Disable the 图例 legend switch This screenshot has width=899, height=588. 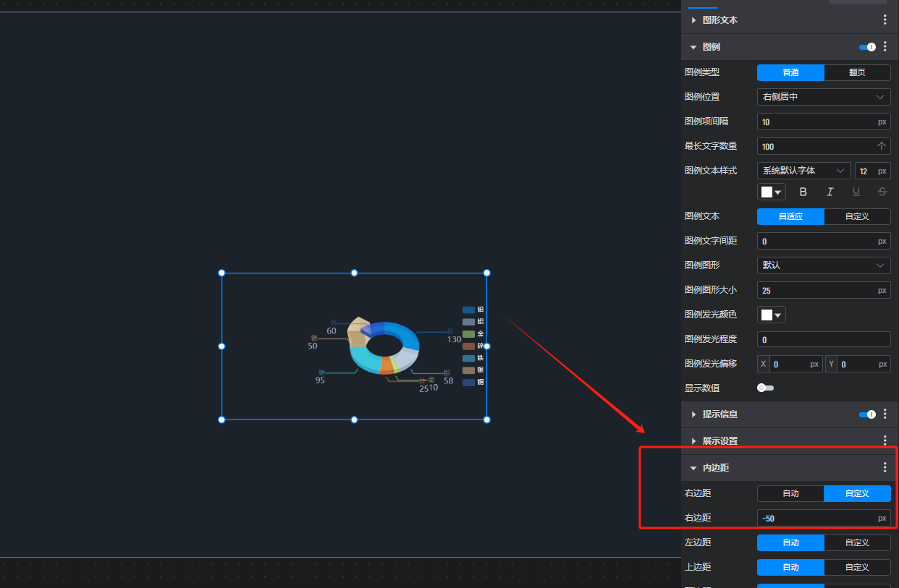[x=867, y=47]
